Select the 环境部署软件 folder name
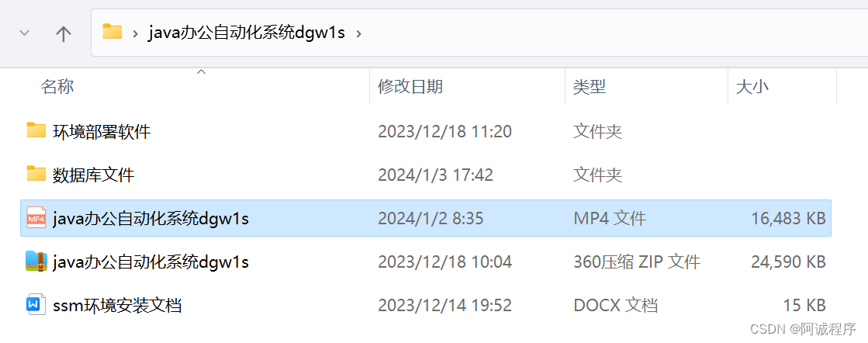This screenshot has height=343, width=868. pyautogui.click(x=102, y=132)
